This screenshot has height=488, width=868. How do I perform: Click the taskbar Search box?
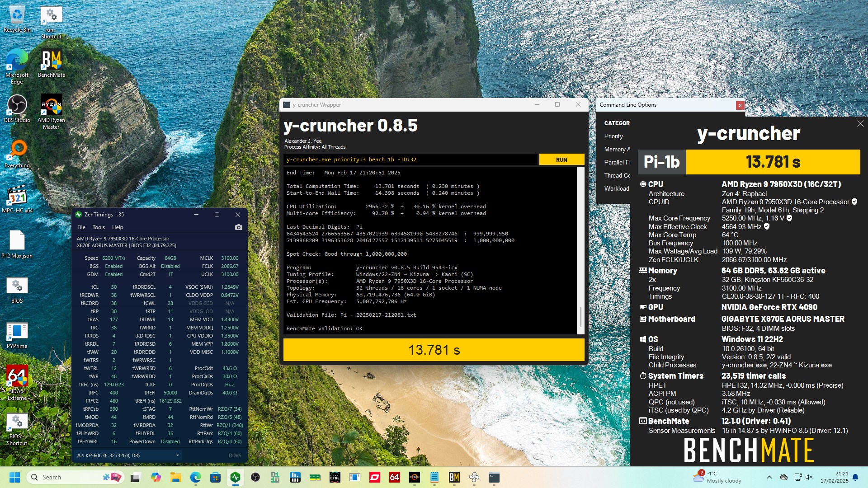[x=75, y=477]
